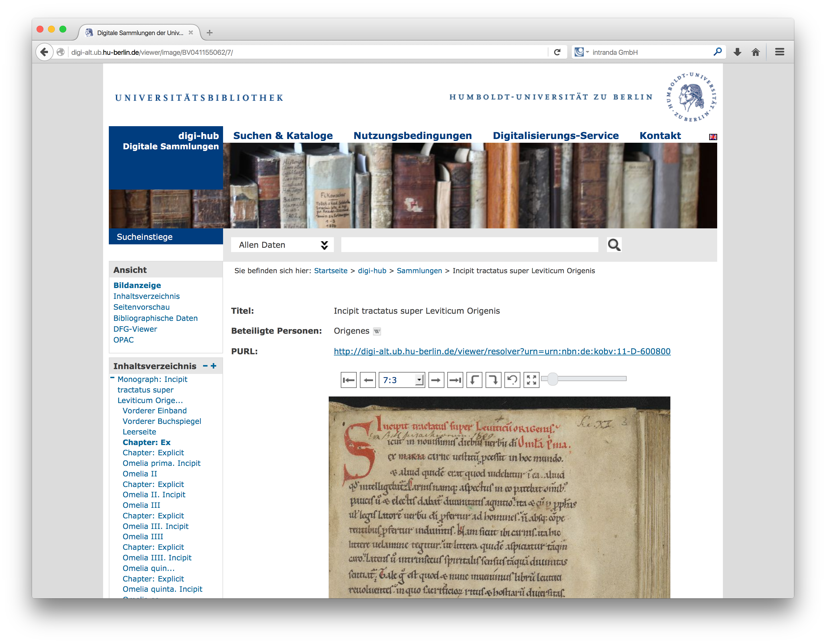Click the browser back button
Image resolution: width=826 pixels, height=644 pixels.
44,52
